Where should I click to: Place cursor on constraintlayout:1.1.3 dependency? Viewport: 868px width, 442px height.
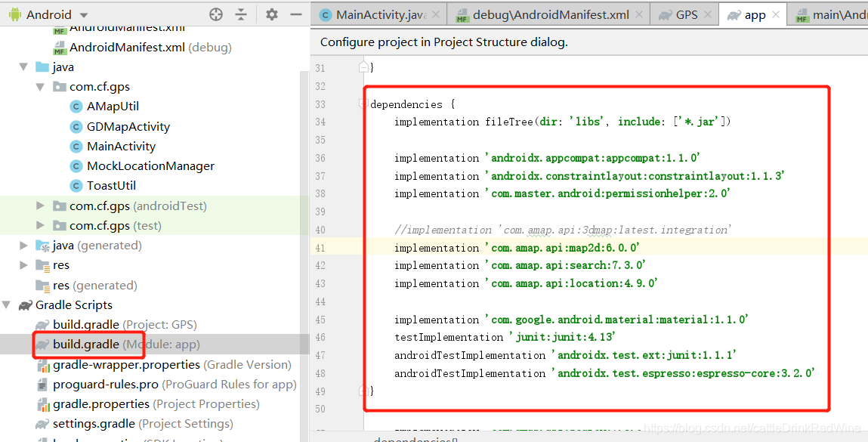coord(635,176)
